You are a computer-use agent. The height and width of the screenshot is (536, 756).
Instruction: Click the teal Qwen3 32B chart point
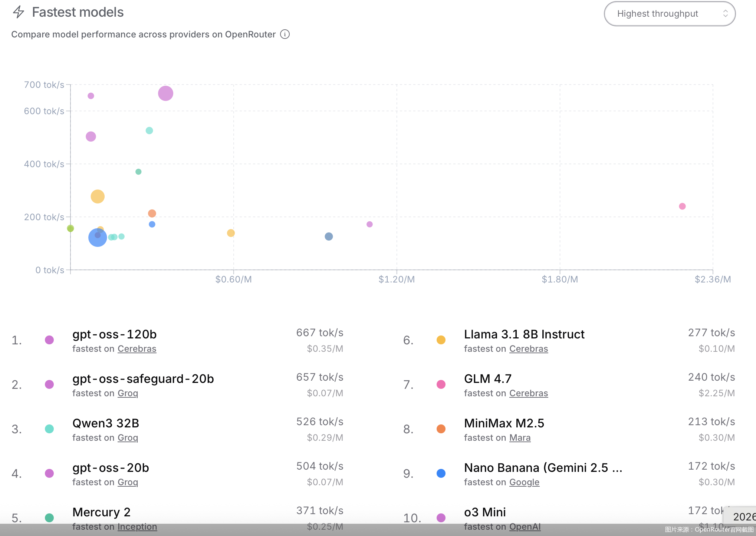[149, 130]
